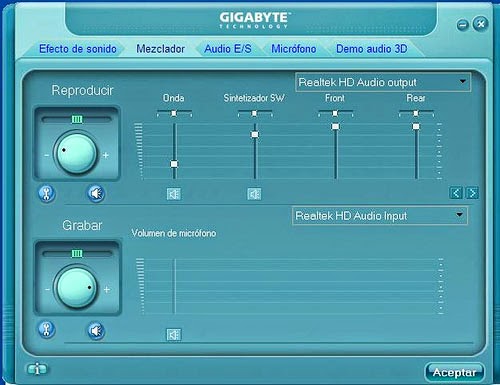
Task: Click the Onda vertical volume slider handle
Action: click(x=174, y=164)
